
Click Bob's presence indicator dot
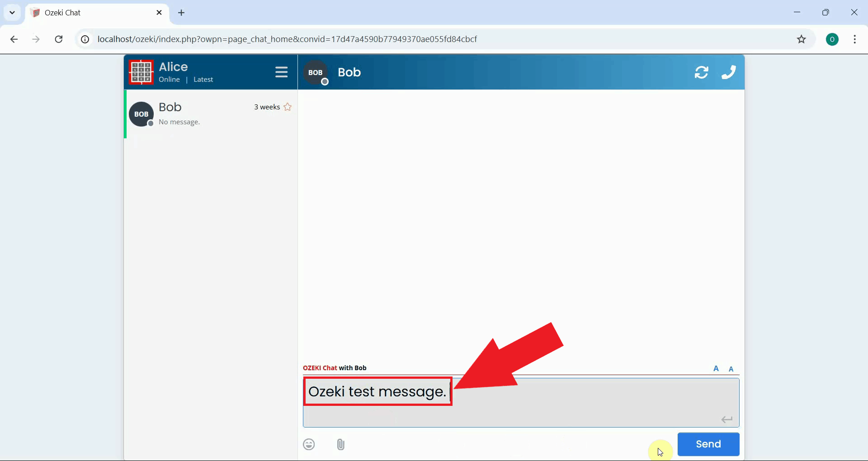[x=325, y=83]
